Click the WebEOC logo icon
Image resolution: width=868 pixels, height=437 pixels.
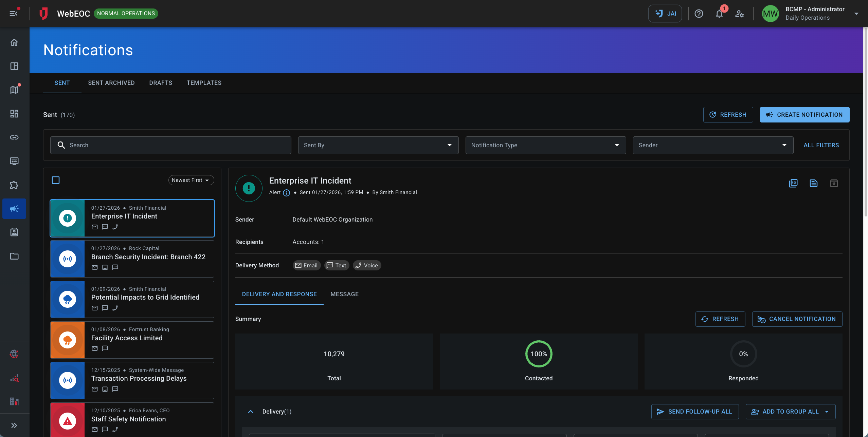[x=43, y=14]
